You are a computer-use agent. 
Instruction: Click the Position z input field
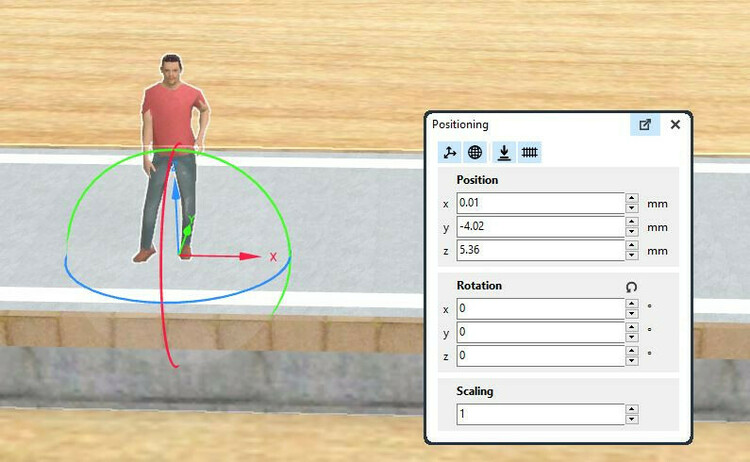point(540,250)
